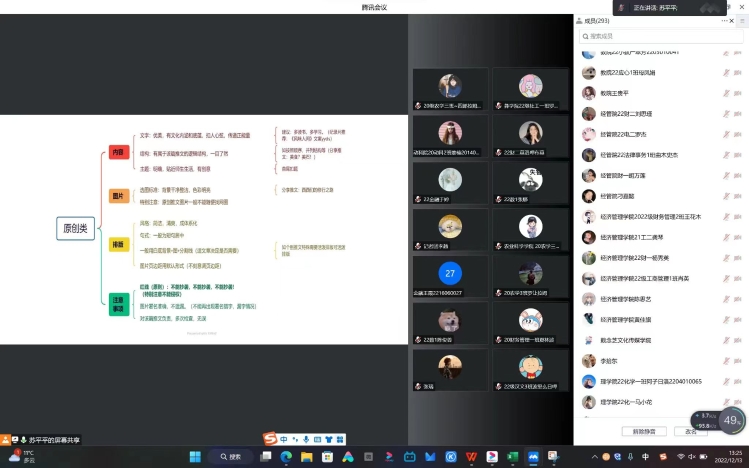749x468 pixels.
Task: Toggle microphone for 经管院22财二刘思瑶
Action: [726, 114]
